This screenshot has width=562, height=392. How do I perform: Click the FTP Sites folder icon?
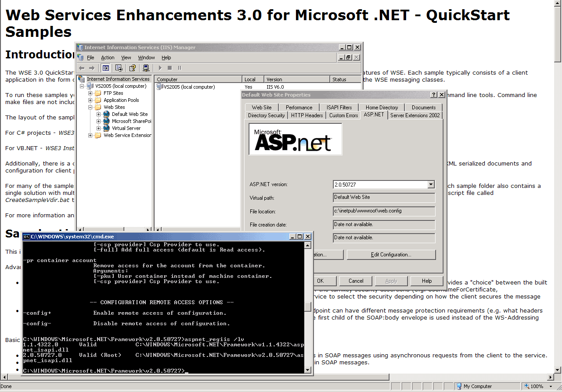pyautogui.click(x=98, y=93)
